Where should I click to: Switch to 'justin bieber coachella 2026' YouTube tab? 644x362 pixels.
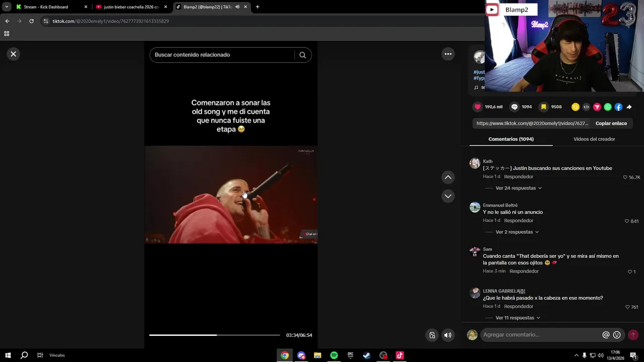point(131,7)
